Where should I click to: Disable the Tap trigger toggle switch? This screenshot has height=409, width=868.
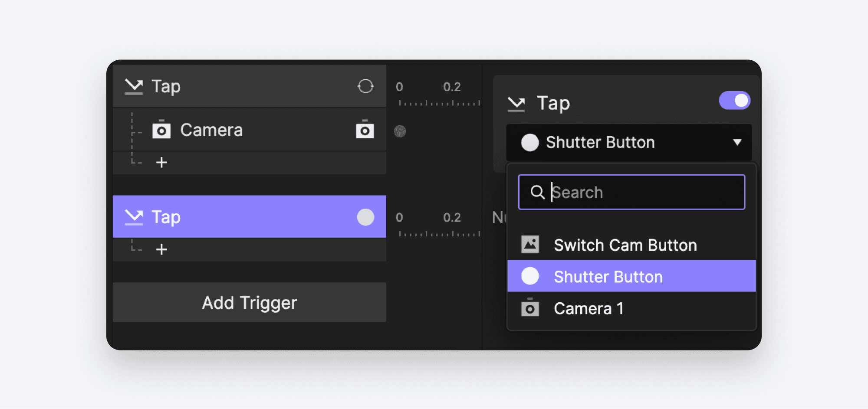pyautogui.click(x=734, y=100)
